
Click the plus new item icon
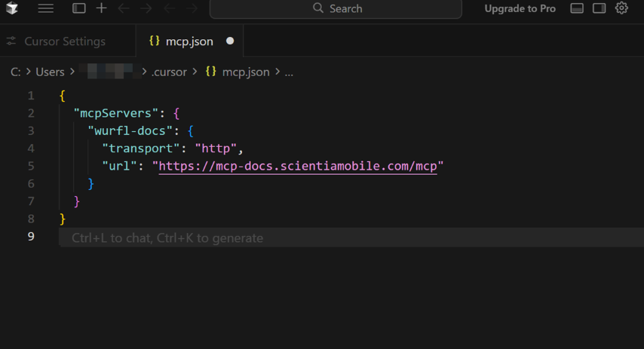click(x=102, y=8)
